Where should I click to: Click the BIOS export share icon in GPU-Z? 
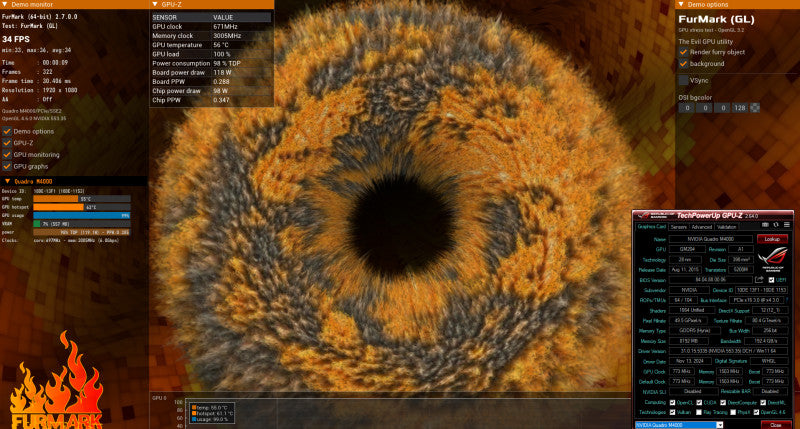pyautogui.click(x=759, y=280)
